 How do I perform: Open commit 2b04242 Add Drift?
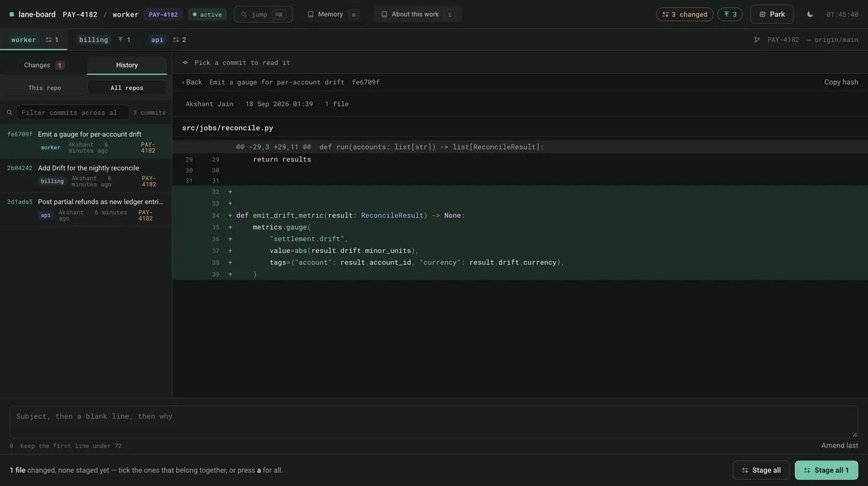(x=86, y=175)
